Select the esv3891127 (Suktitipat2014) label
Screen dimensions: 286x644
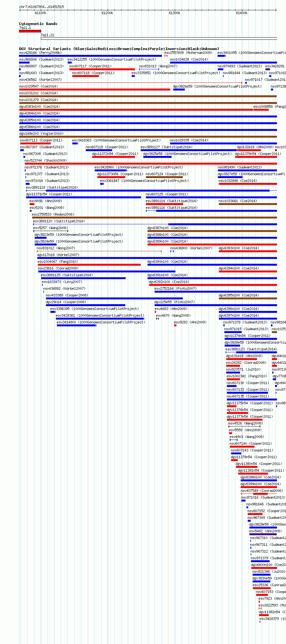pyautogui.click(x=166, y=147)
